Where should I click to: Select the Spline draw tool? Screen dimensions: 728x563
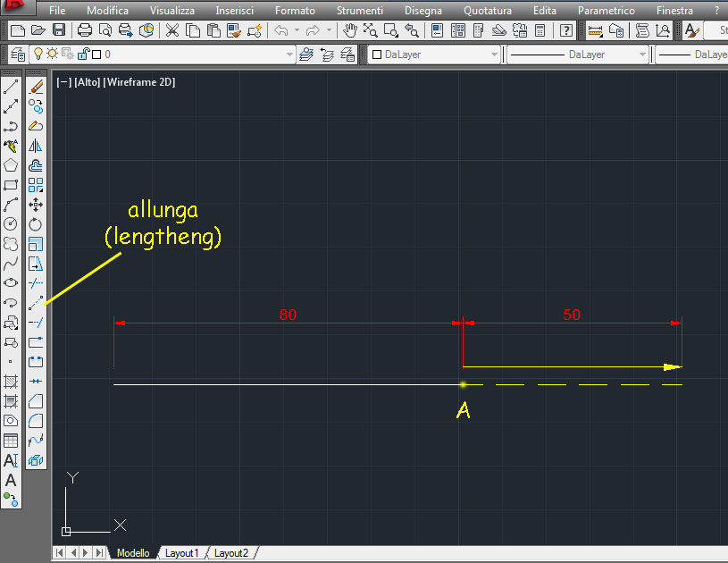click(x=11, y=264)
